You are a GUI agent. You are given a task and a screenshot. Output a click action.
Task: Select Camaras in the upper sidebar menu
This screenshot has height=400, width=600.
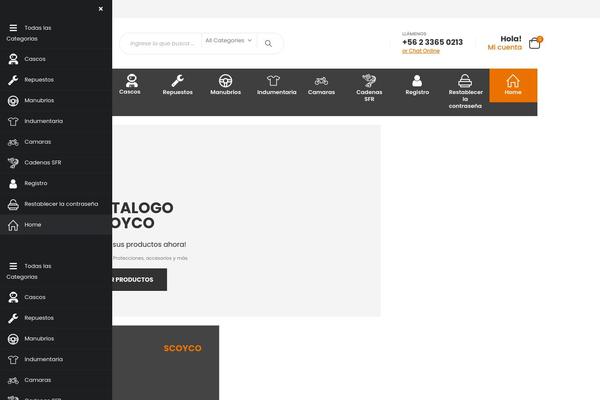click(x=56, y=142)
